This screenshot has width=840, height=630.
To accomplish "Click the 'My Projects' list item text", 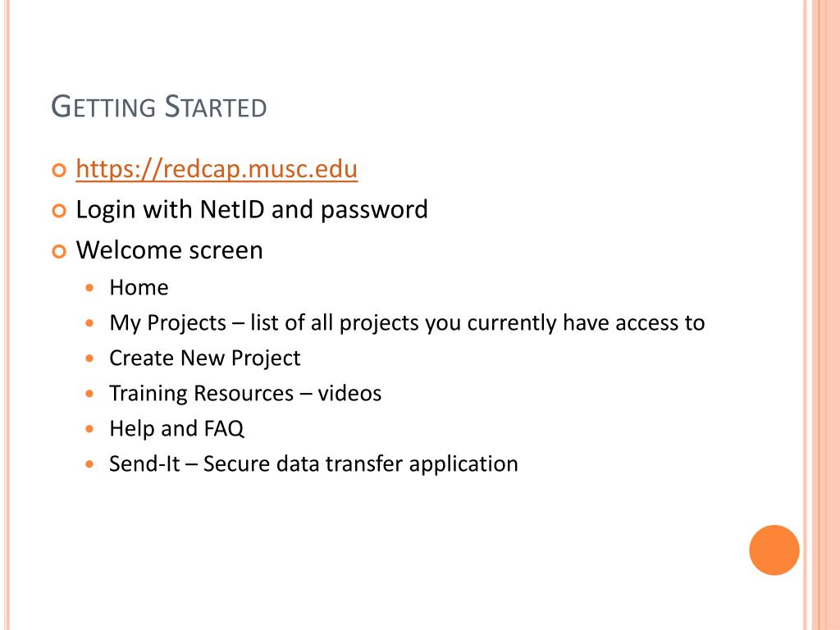I will click(x=407, y=323).
